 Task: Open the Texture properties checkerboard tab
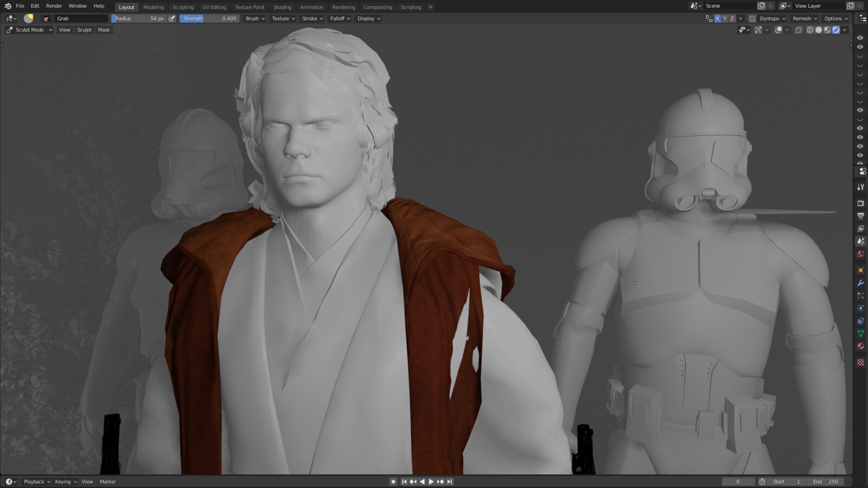(860, 362)
